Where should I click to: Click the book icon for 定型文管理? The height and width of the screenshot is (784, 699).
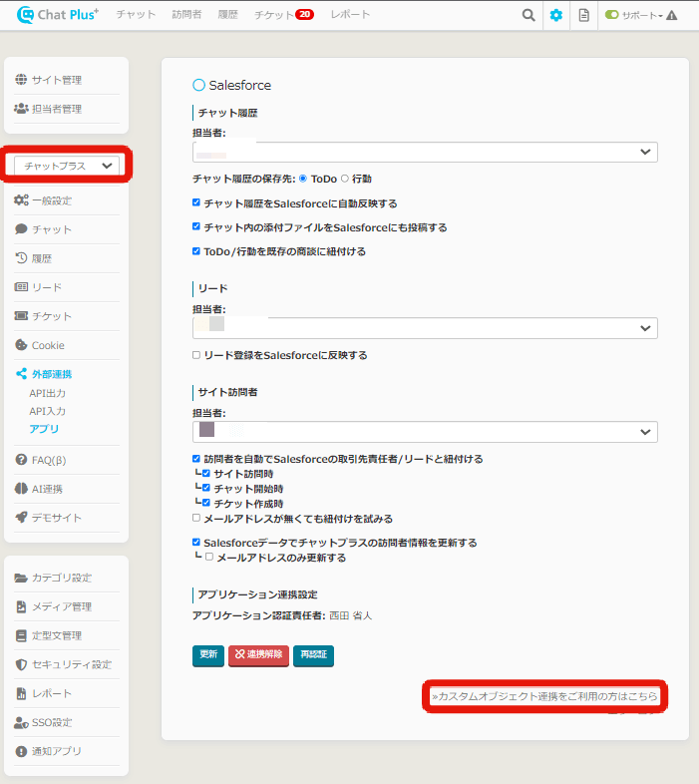coord(21,635)
